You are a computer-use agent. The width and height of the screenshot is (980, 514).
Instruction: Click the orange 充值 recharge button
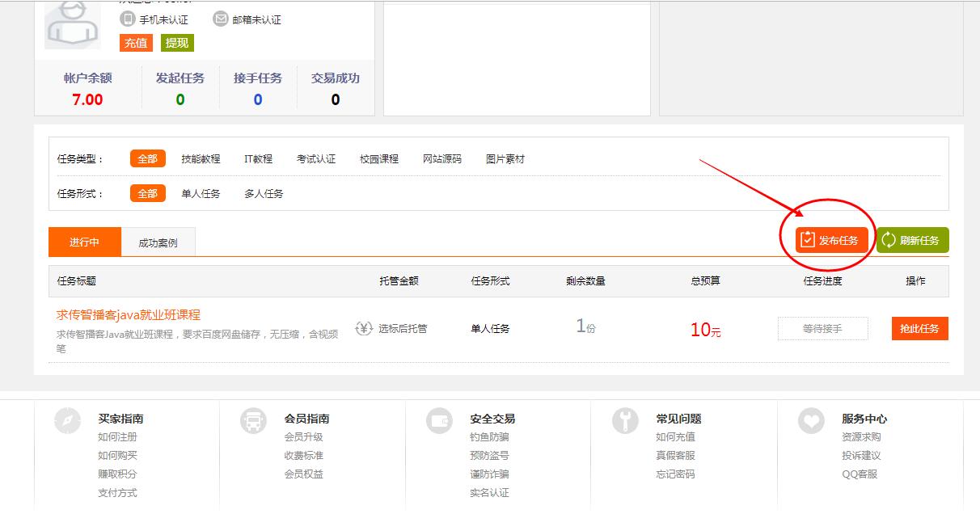136,43
